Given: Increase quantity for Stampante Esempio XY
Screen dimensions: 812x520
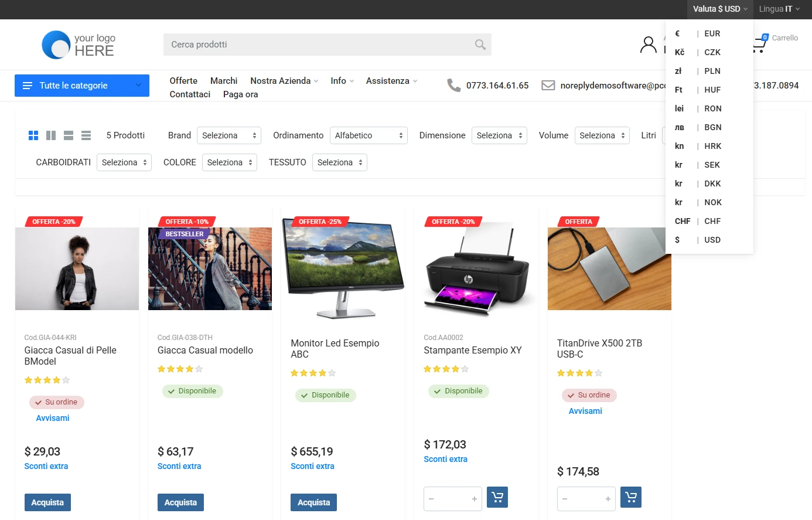Looking at the screenshot, I should coord(475,499).
